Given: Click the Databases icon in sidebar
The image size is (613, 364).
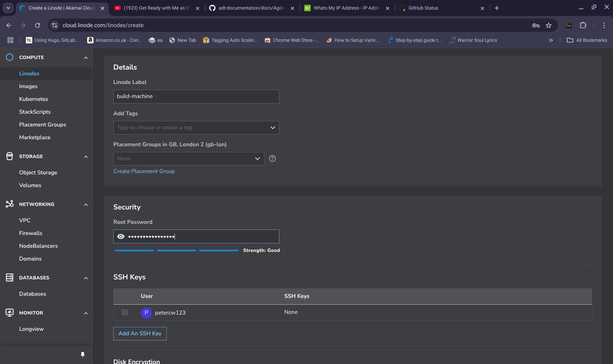Looking at the screenshot, I should 10,277.
